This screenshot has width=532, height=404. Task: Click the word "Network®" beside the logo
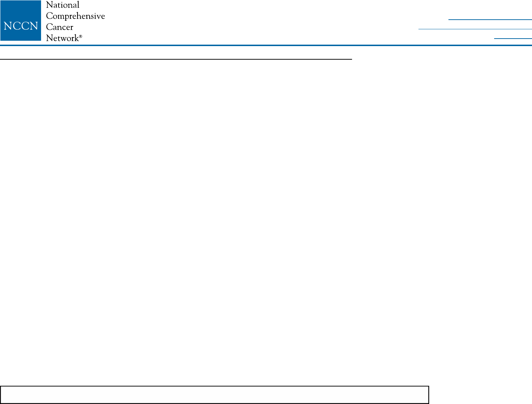64,38
